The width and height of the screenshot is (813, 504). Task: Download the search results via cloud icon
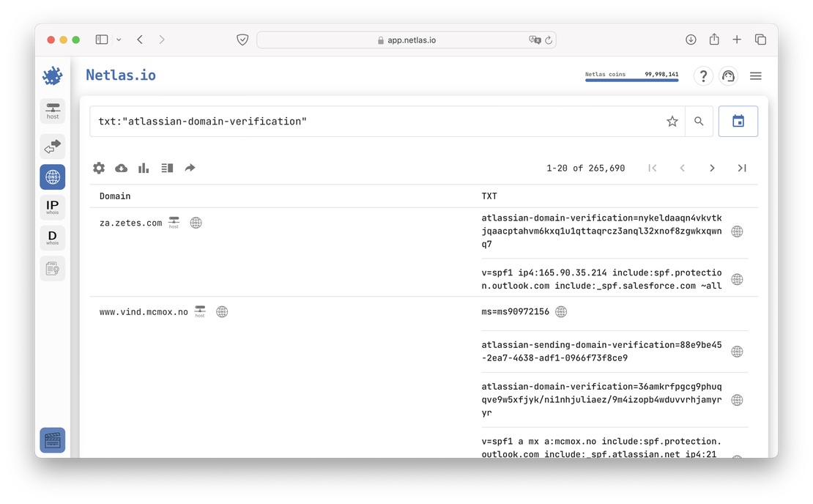pos(121,168)
